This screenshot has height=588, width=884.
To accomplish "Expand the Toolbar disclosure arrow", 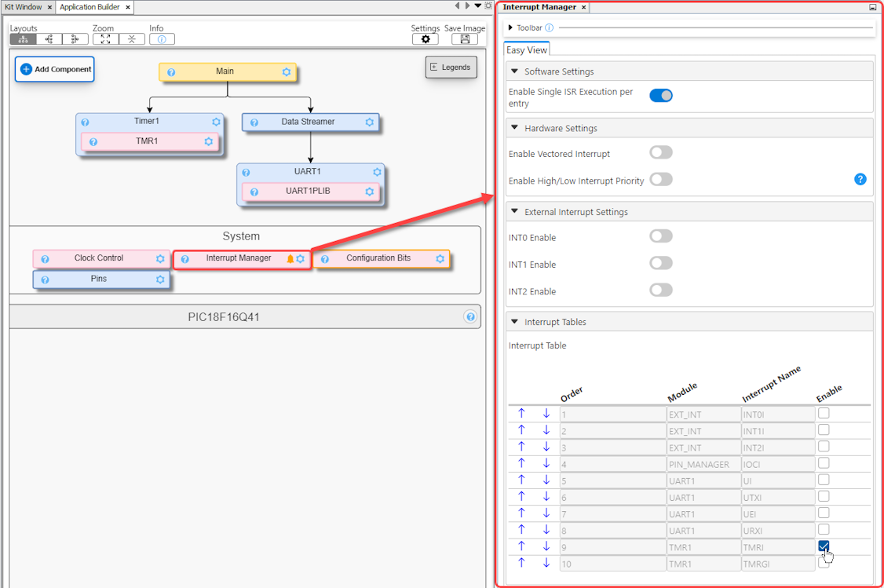I will [x=510, y=28].
